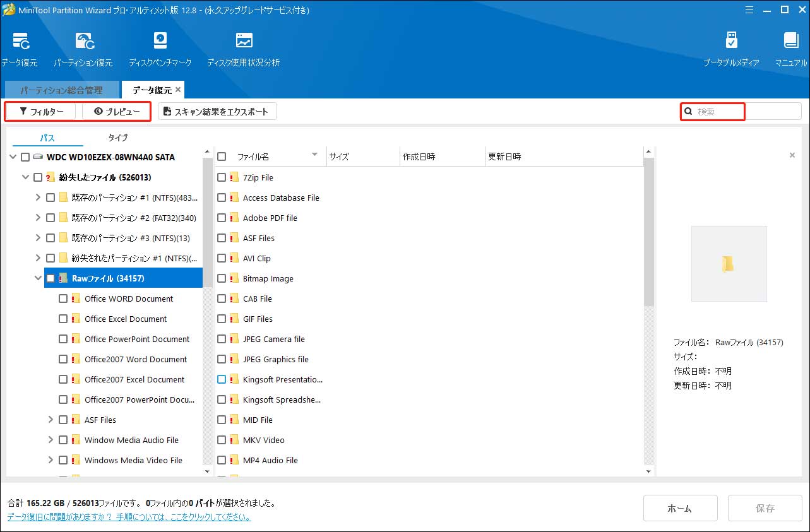The width and height of the screenshot is (810, 532).
Task: Open the ディスク使用状況分析 icon
Action: coord(244,42)
